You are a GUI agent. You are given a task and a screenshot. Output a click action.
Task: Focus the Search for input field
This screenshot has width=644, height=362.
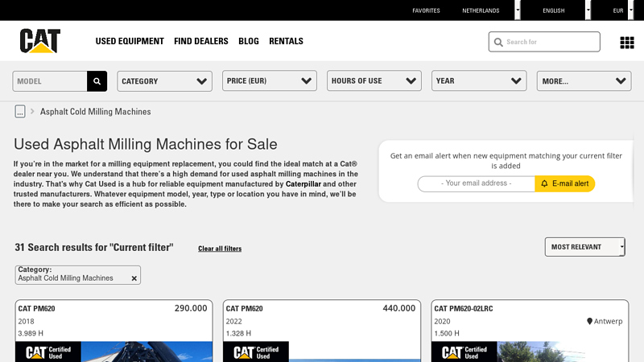544,42
